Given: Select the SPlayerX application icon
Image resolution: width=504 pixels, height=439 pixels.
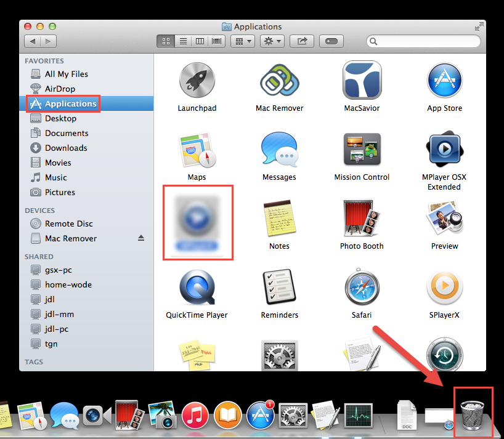Looking at the screenshot, I should tap(444, 288).
